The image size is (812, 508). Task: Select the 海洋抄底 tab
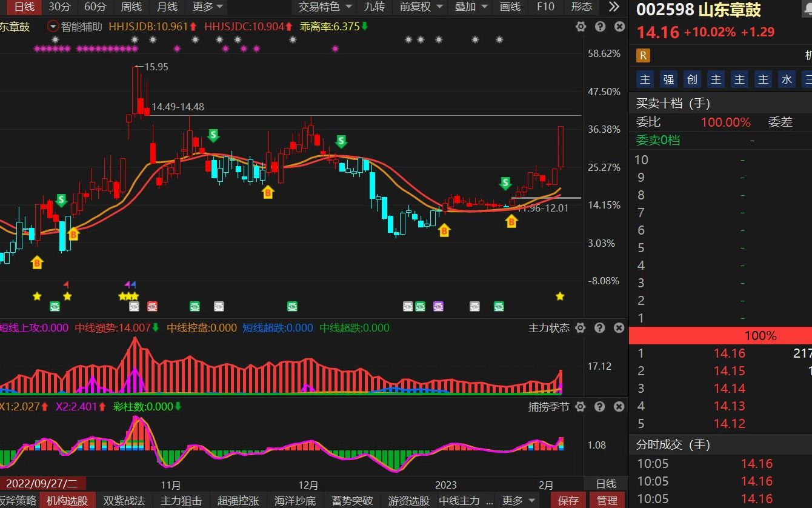pyautogui.click(x=295, y=501)
